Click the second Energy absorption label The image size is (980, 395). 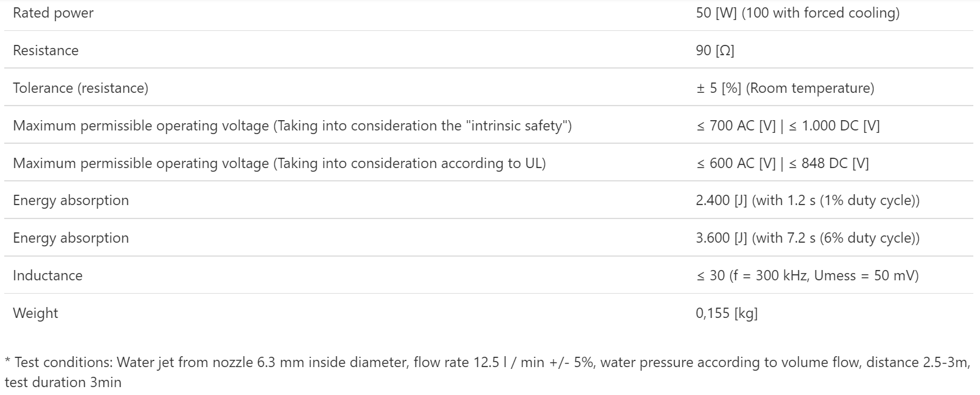pyautogui.click(x=71, y=238)
